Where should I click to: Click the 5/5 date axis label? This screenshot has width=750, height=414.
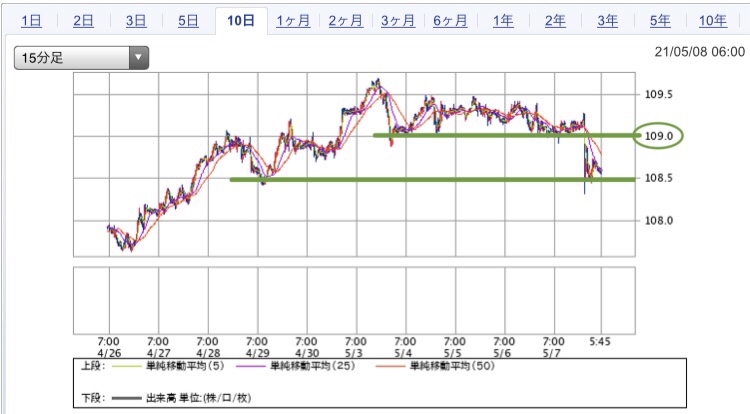point(452,353)
